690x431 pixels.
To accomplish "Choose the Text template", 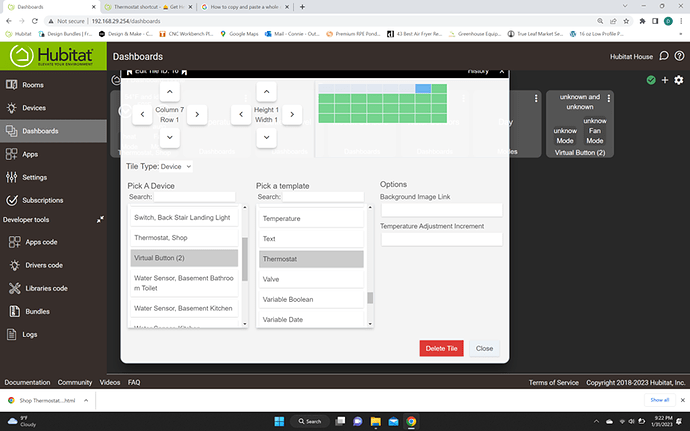I will click(311, 239).
